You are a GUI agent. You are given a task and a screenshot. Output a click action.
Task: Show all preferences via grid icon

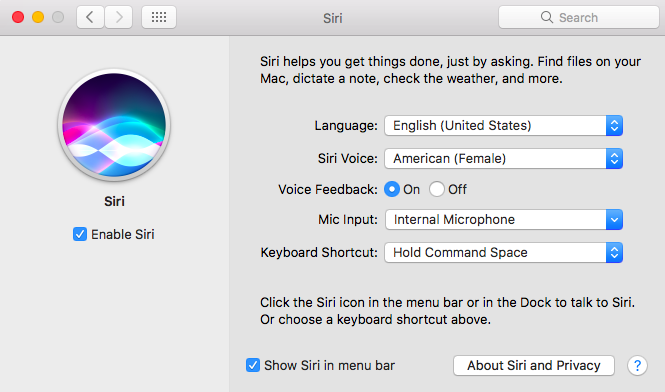(x=159, y=17)
